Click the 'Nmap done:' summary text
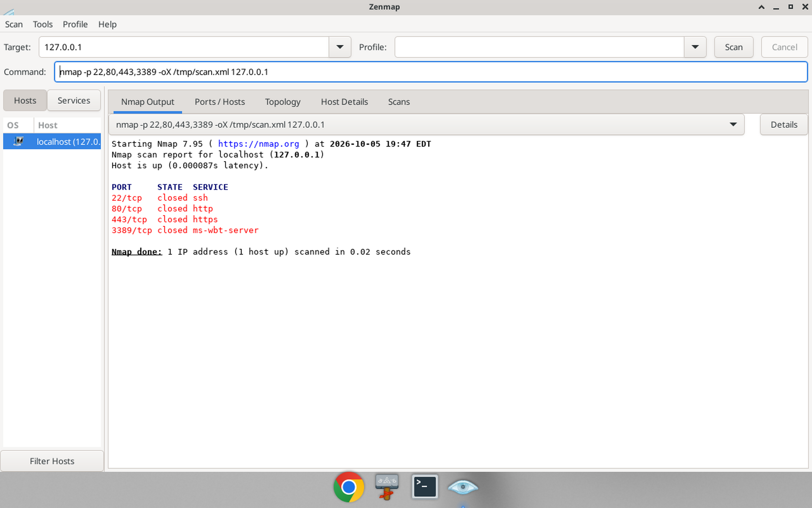The height and width of the screenshot is (508, 812). click(137, 252)
